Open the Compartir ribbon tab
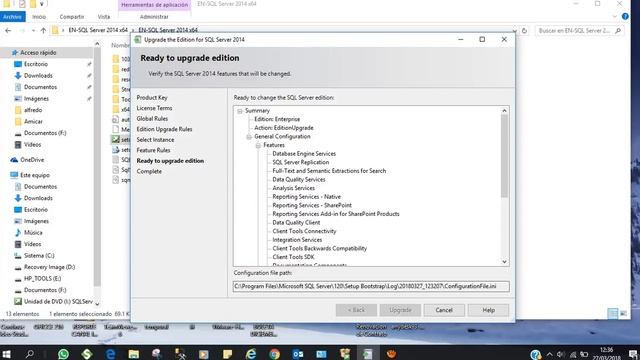Screen dimensions: 640x360 tap(72, 17)
